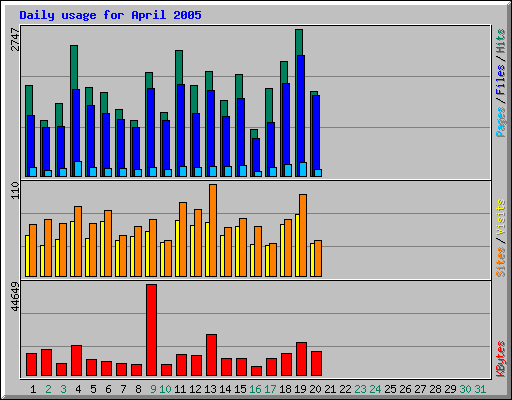Click the red KBytes bar for day 1
Screen dimensions: 512x400
[x=31, y=365]
